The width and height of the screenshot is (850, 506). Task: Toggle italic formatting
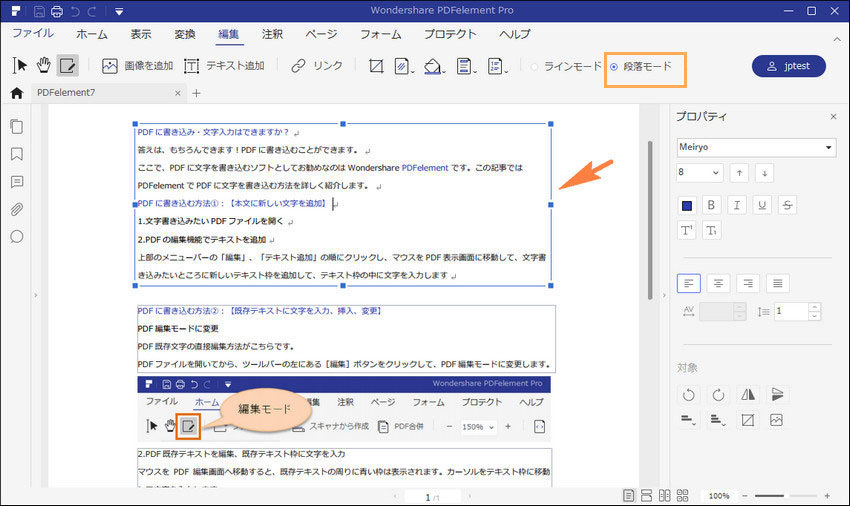(737, 205)
